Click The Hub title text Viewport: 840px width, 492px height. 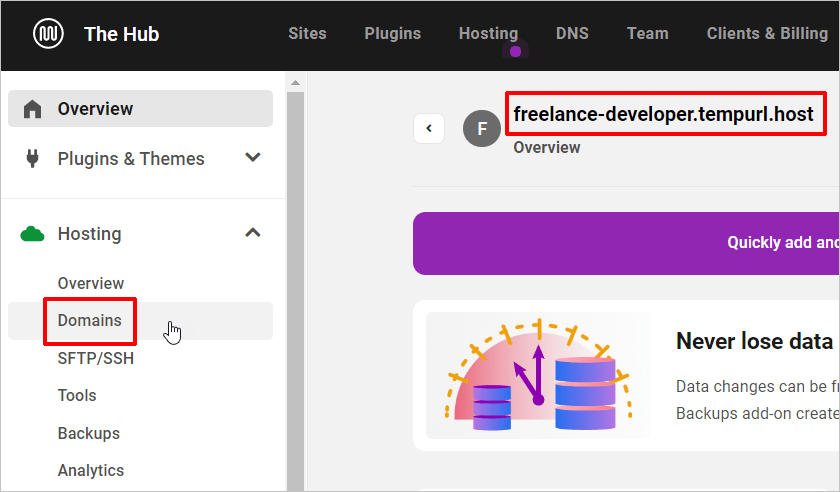(122, 34)
